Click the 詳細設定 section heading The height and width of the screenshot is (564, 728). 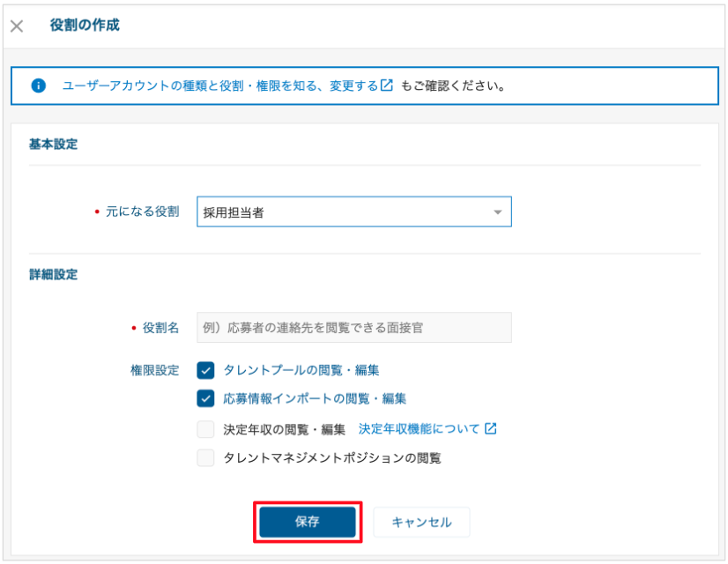pos(54,275)
